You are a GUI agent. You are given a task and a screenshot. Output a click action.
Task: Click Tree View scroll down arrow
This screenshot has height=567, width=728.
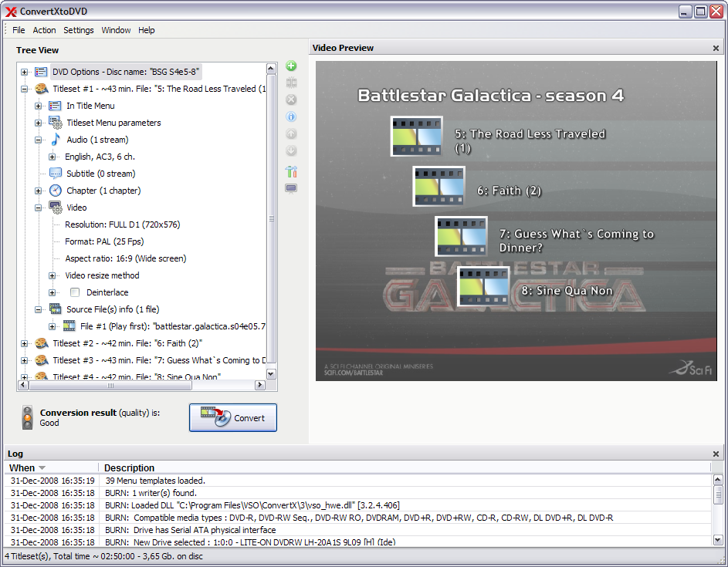[x=271, y=374]
